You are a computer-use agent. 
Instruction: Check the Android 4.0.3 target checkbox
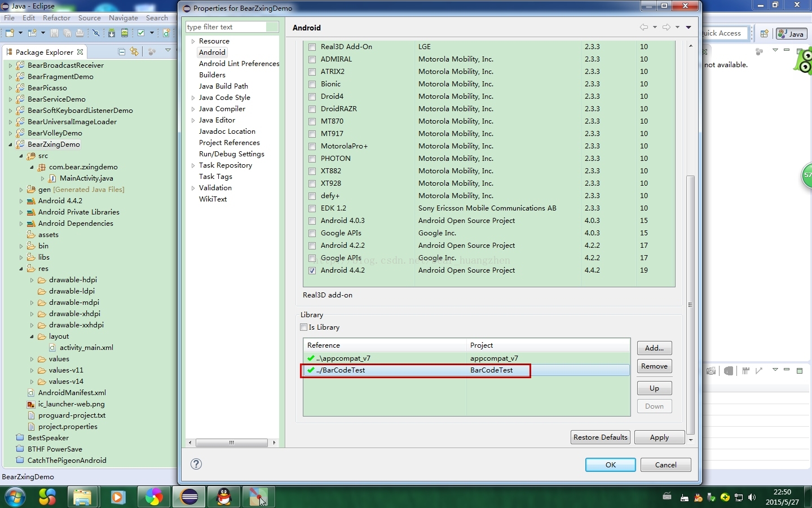point(312,221)
